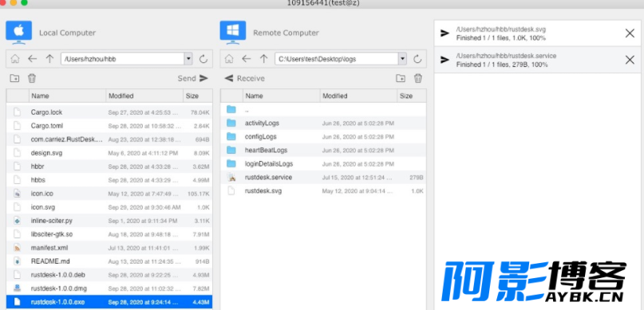644x310 pixels.
Task: Click the send arrow of rustdesk.service job
Action: 444,60
